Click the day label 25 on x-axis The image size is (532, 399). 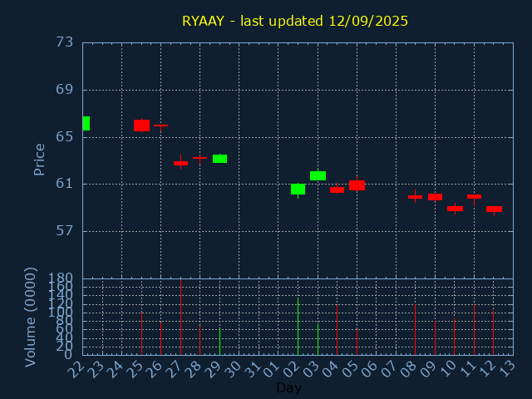pos(134,369)
